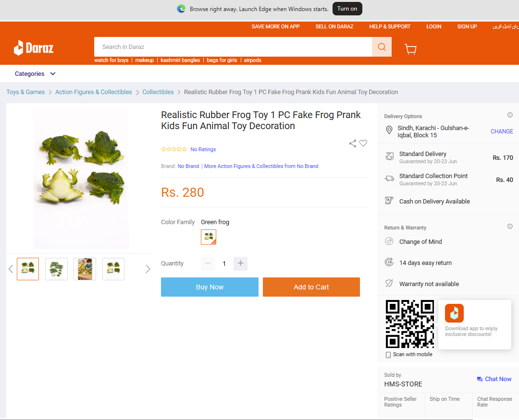The width and height of the screenshot is (519, 420).
Task: Click the share icon beside the product title
Action: click(353, 143)
